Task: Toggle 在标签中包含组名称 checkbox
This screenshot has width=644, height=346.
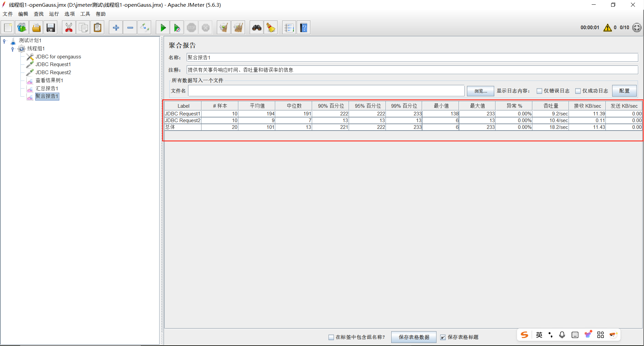Action: point(331,337)
